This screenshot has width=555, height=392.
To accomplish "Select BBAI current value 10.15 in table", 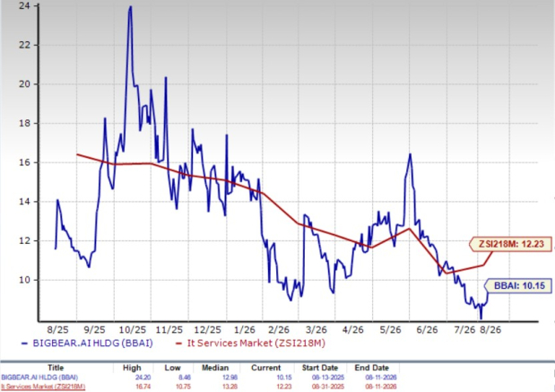I will point(284,378).
